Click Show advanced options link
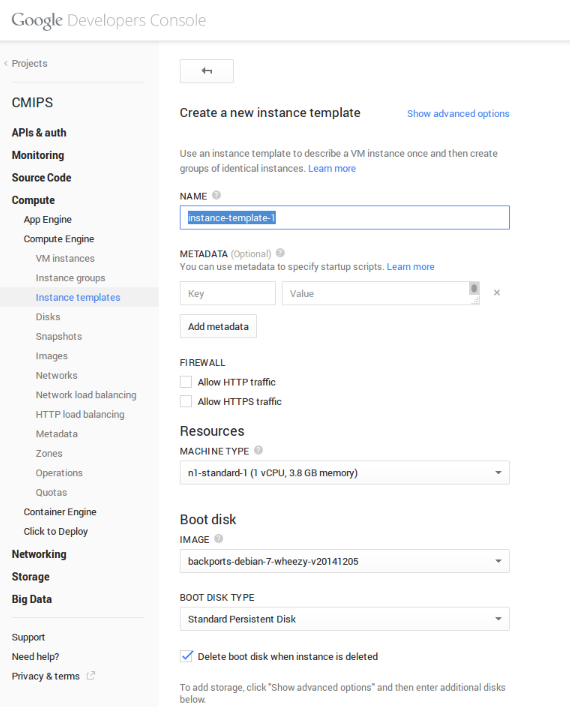This screenshot has height=707, width=570. point(458,114)
